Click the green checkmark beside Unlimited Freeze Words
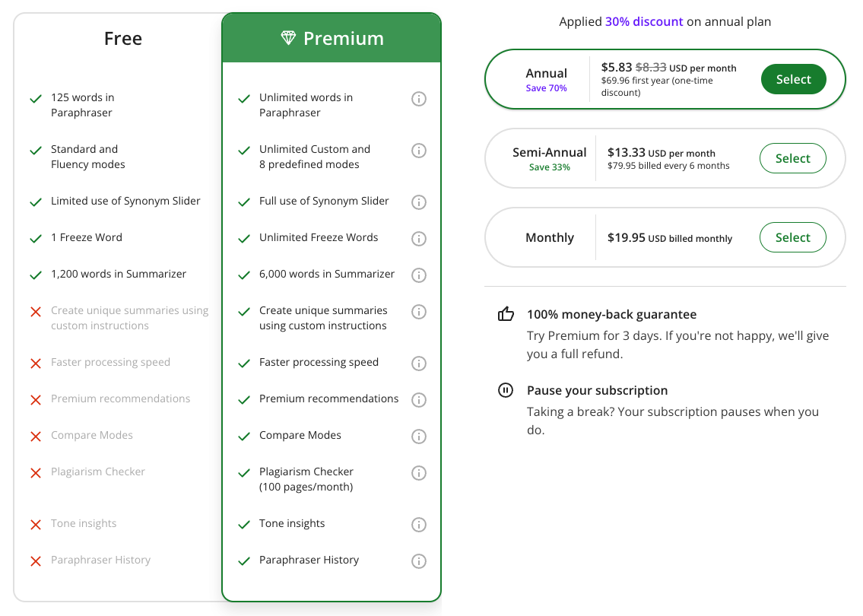Screen dimensions: 863x616 click(x=244, y=237)
